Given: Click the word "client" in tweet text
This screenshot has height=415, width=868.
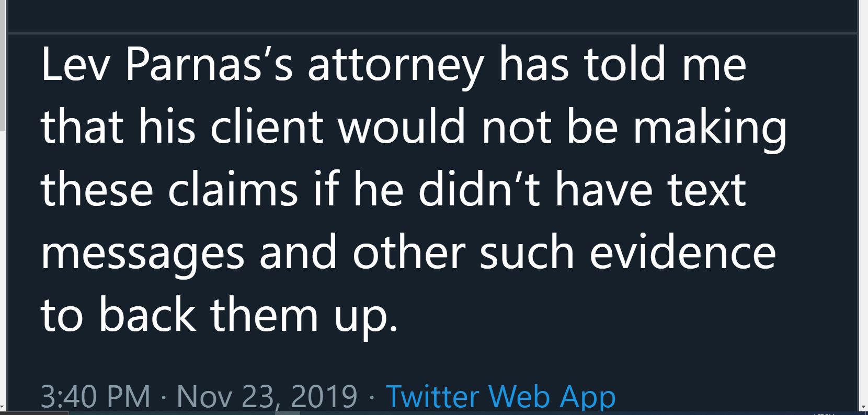Looking at the screenshot, I should click(267, 128).
